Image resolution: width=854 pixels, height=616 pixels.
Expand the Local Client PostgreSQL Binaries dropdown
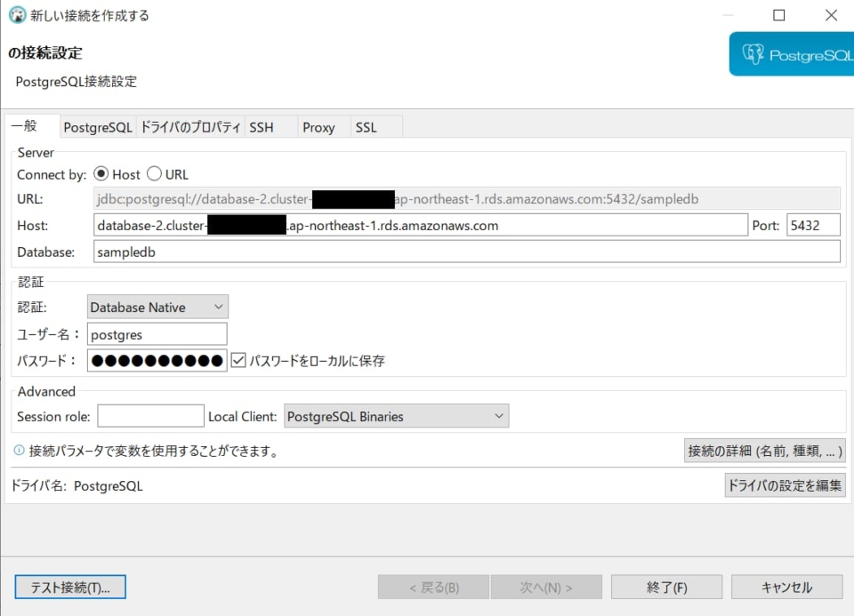point(396,416)
